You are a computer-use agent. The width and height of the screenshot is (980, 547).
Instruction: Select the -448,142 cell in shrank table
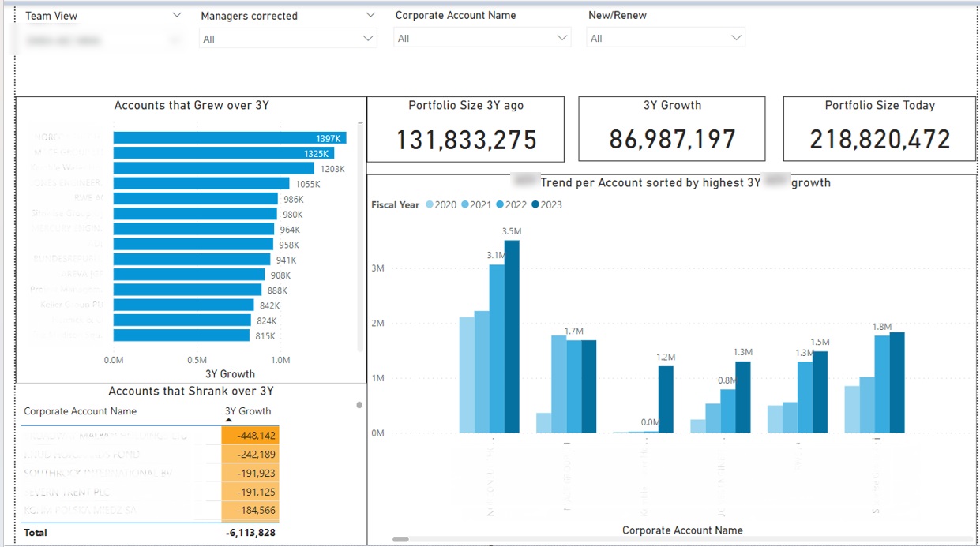click(x=250, y=436)
